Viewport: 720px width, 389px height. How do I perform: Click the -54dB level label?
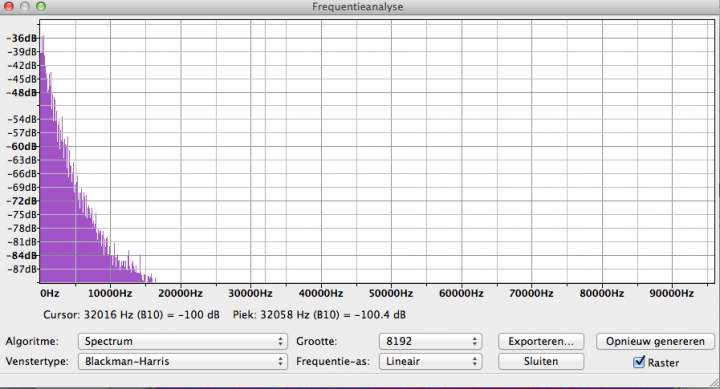22,119
